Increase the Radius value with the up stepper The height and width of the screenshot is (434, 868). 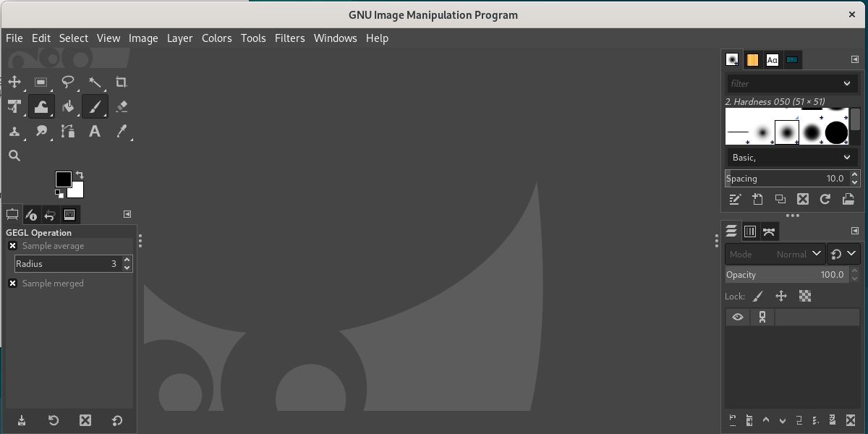click(127, 260)
